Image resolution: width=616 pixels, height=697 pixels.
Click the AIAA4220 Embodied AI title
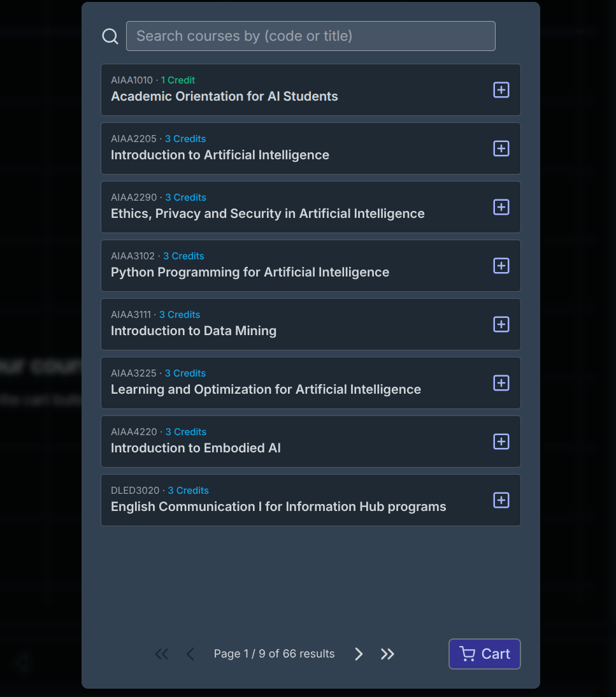point(196,448)
